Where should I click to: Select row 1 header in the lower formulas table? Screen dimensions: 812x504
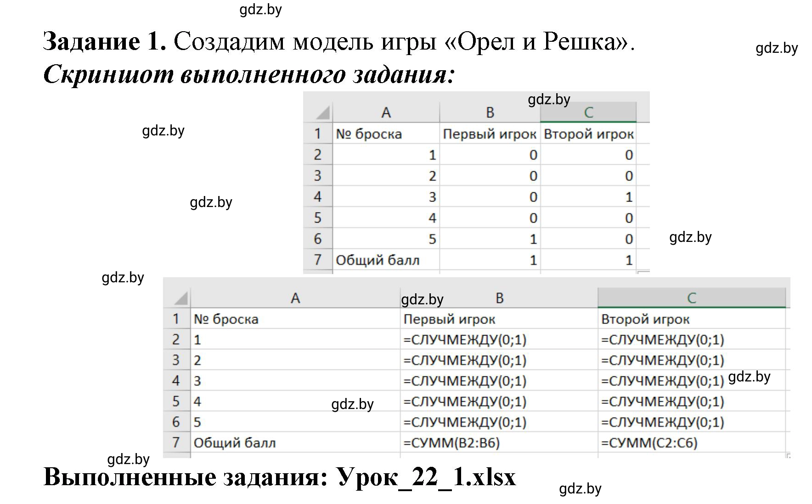pyautogui.click(x=177, y=319)
